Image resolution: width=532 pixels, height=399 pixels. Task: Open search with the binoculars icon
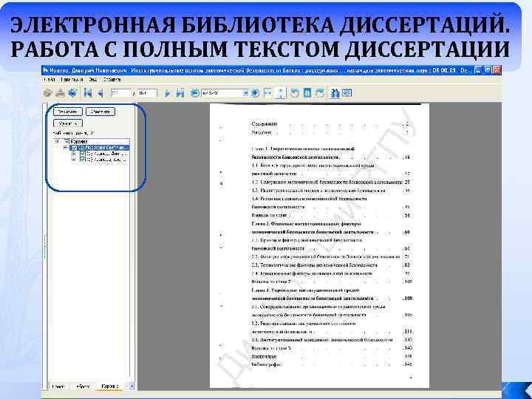click(335, 93)
